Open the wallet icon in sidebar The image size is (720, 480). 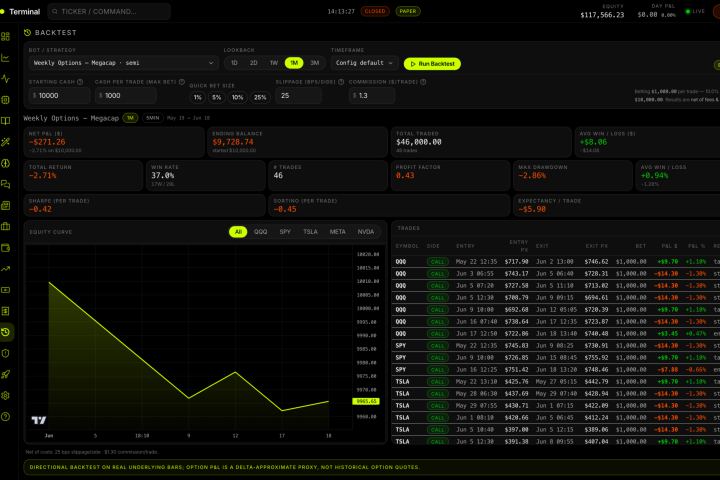(6, 248)
